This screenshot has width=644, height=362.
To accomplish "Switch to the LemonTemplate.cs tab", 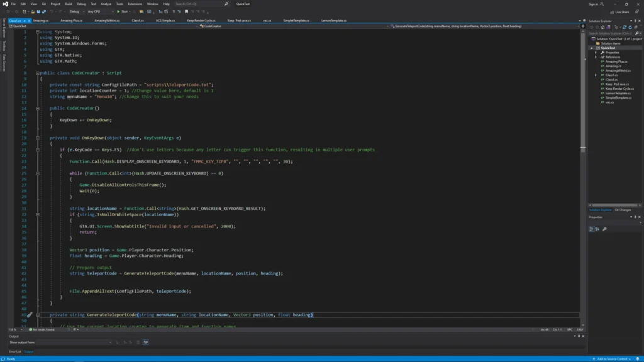I will coord(333,21).
